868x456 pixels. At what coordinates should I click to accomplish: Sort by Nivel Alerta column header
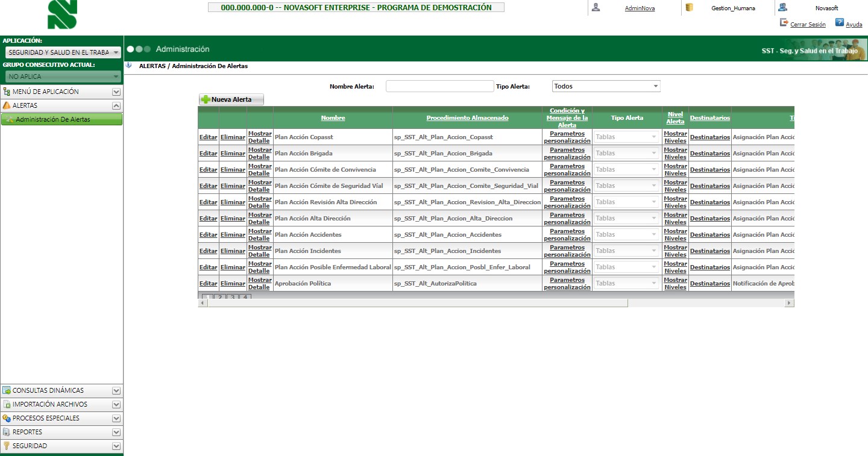(x=675, y=117)
